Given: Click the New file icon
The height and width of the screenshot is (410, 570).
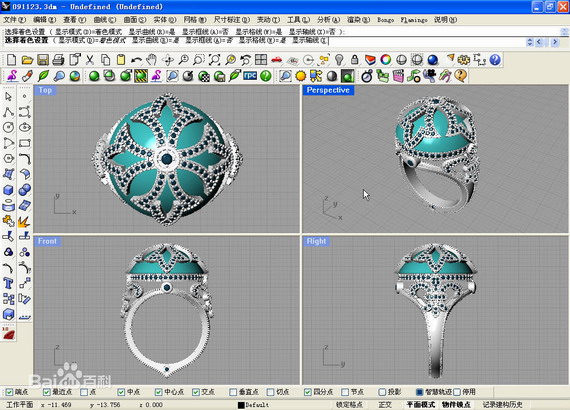Looking at the screenshot, I should [x=11, y=60].
